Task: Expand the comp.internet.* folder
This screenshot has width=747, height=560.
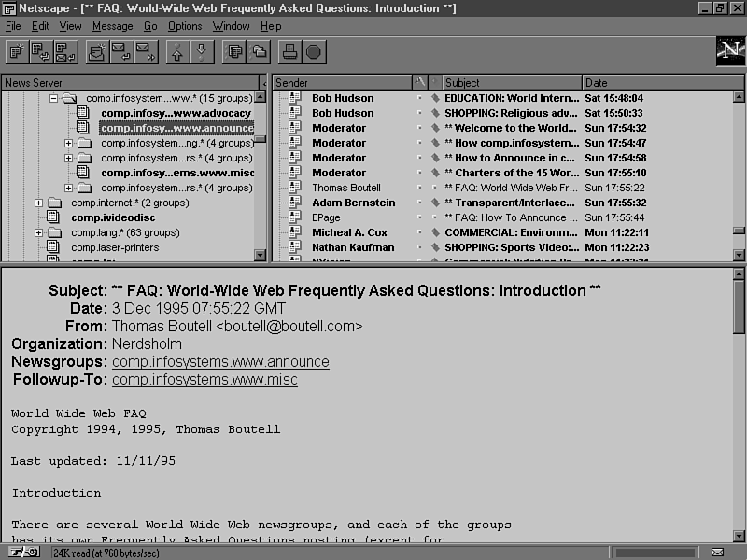Action: click(38, 203)
